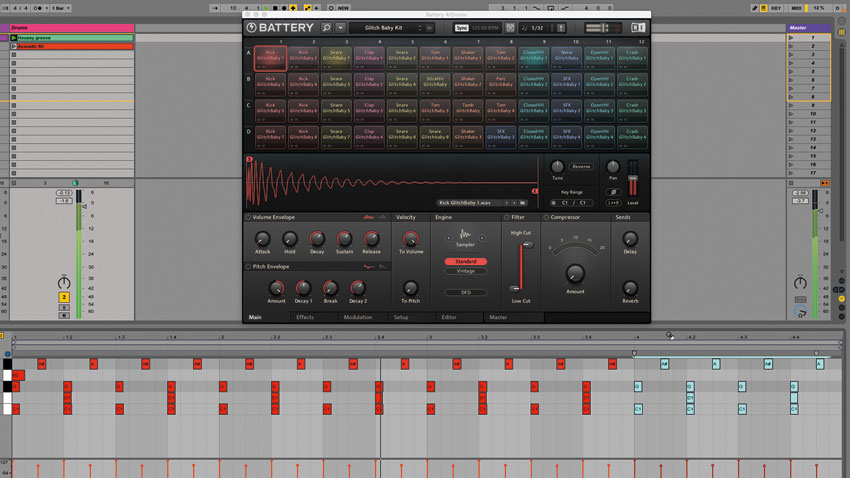This screenshot has height=478, width=850.
Task: Click the Battery power logo icon
Action: [x=252, y=28]
